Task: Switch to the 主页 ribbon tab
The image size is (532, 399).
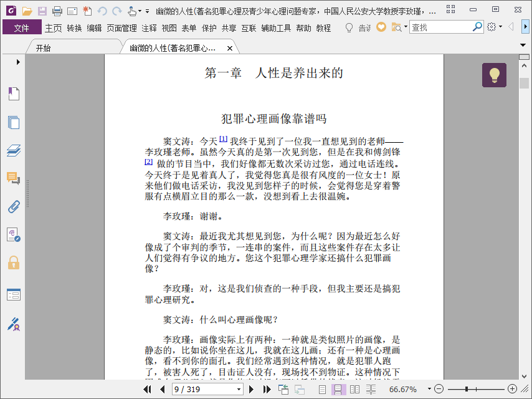Action: click(x=54, y=28)
